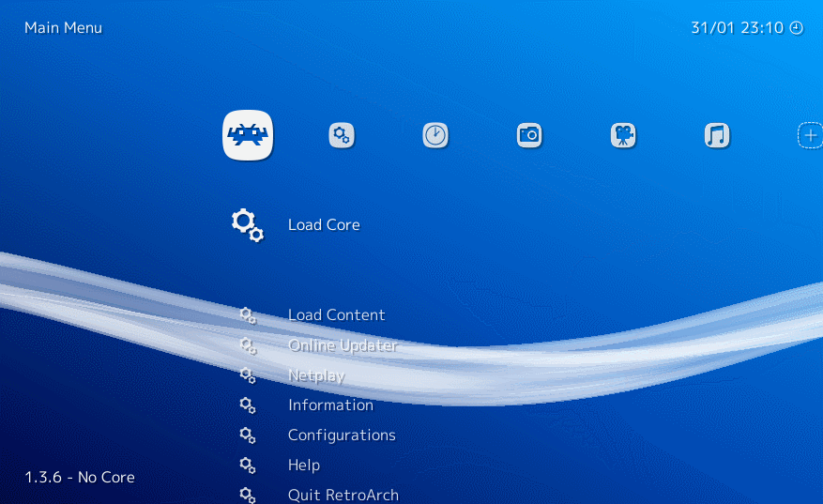The height and width of the screenshot is (504, 823).
Task: Click the clock icon beside the time
Action: pos(796,28)
